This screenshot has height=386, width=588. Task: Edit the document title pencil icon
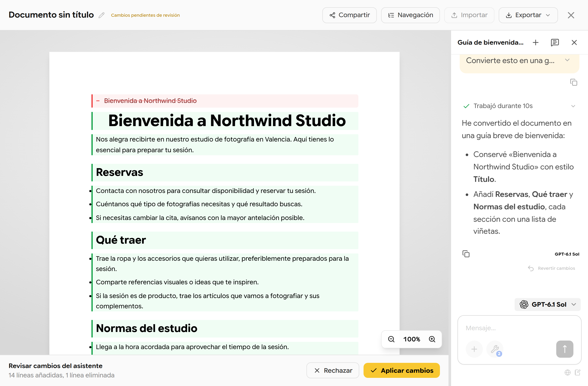click(x=101, y=15)
